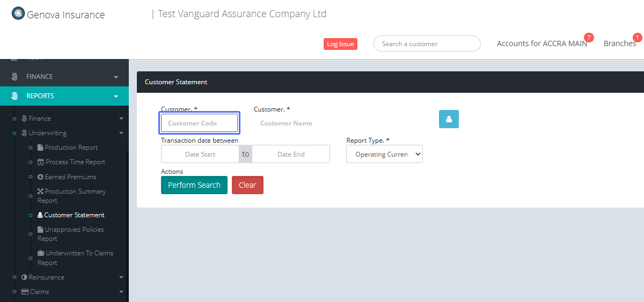
Task: Click the Reinsurance half-circle icon
Action: 24,277
